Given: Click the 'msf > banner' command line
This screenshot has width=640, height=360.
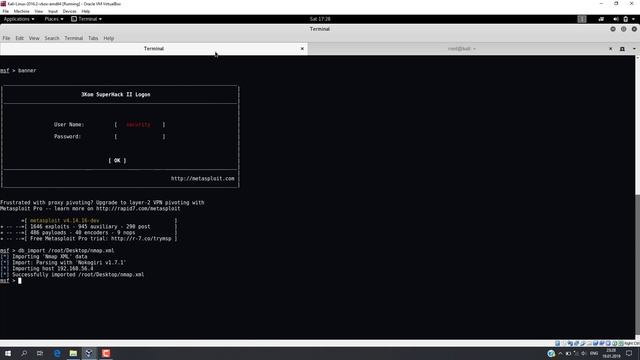Looking at the screenshot, I should coord(18,71).
